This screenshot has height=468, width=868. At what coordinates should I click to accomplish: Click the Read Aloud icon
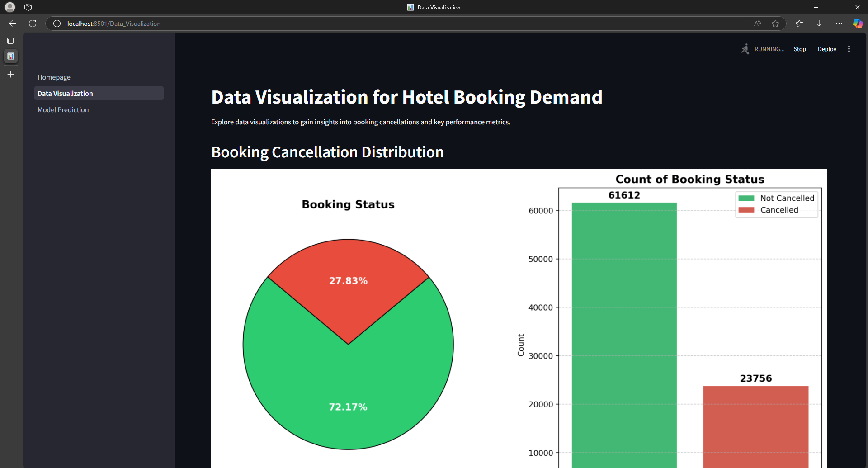point(757,24)
